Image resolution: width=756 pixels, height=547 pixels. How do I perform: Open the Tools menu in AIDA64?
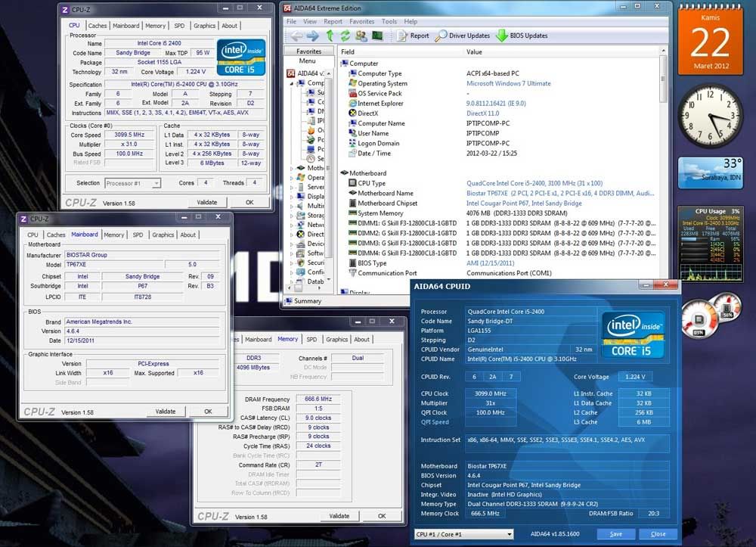pyautogui.click(x=389, y=22)
